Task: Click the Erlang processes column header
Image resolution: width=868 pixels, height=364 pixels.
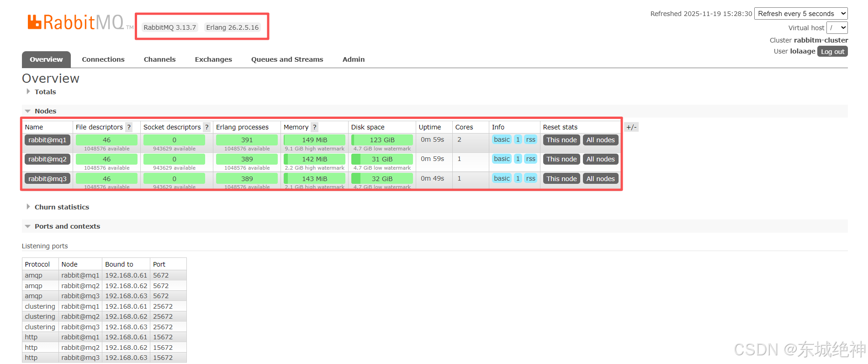Action: [242, 127]
